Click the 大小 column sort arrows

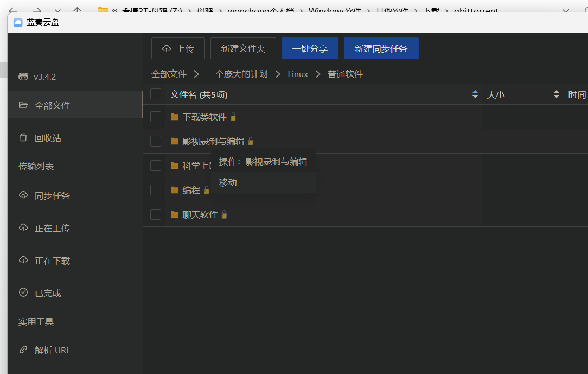[556, 93]
